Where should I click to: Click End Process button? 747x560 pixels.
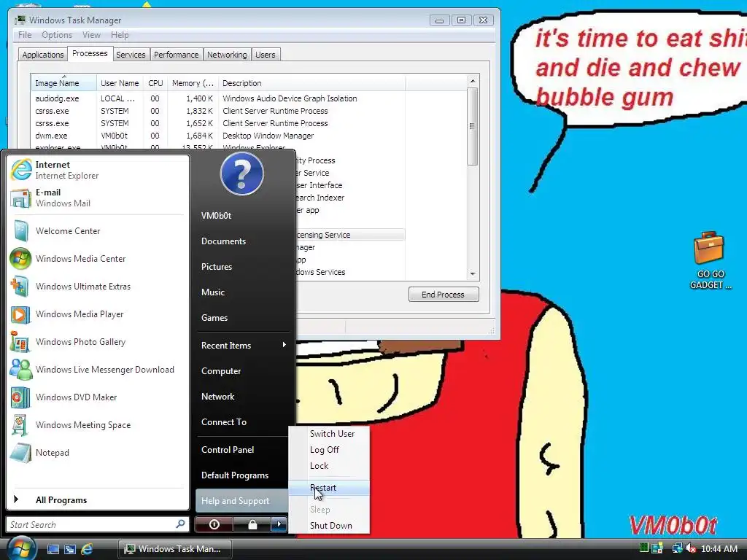(443, 295)
